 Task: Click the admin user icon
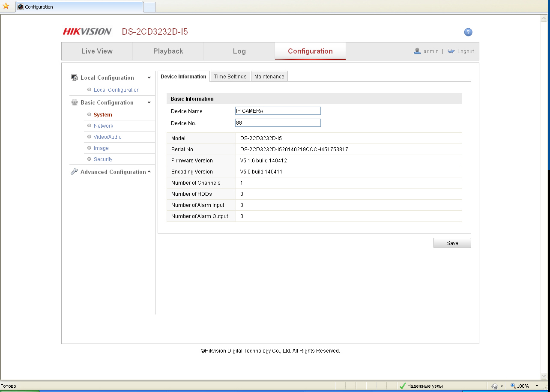pos(417,51)
